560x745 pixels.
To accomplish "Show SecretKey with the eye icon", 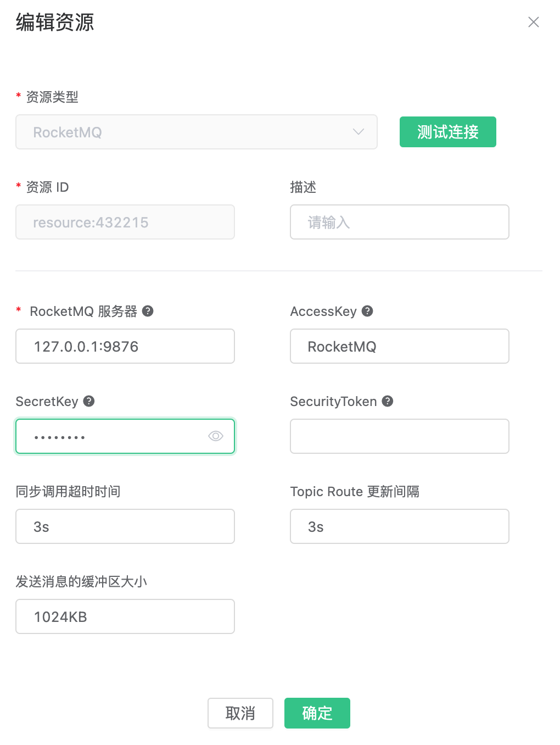I will pos(215,436).
